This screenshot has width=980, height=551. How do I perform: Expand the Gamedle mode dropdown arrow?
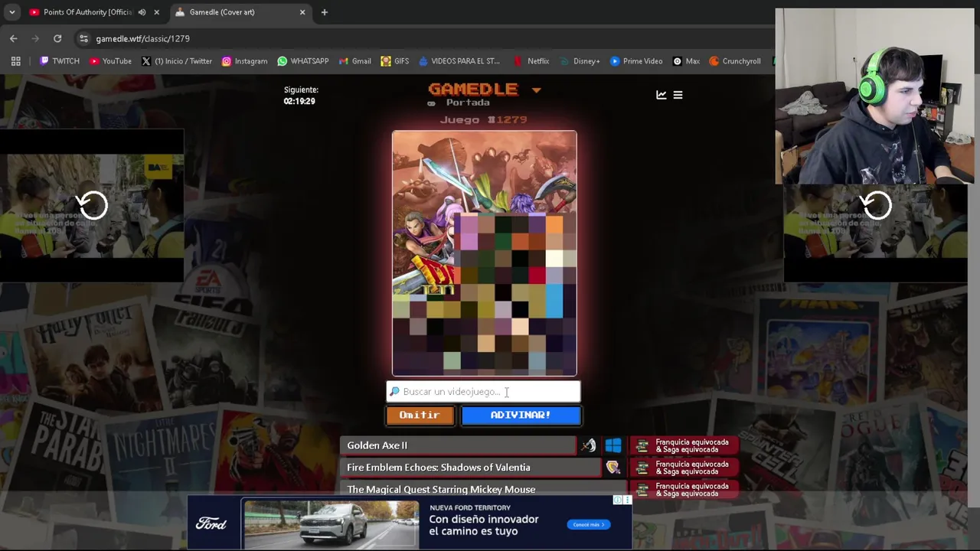(536, 90)
